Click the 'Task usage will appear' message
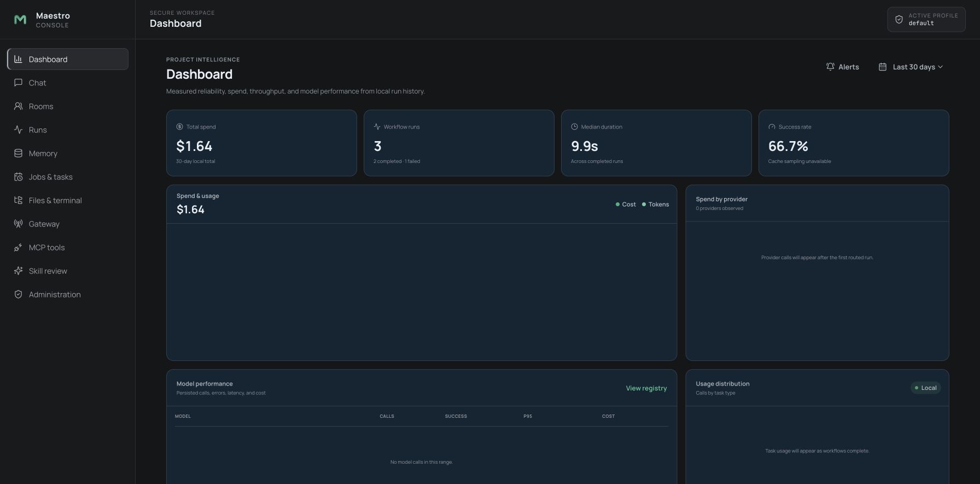Screen dimensions: 980x484 click(x=817, y=451)
